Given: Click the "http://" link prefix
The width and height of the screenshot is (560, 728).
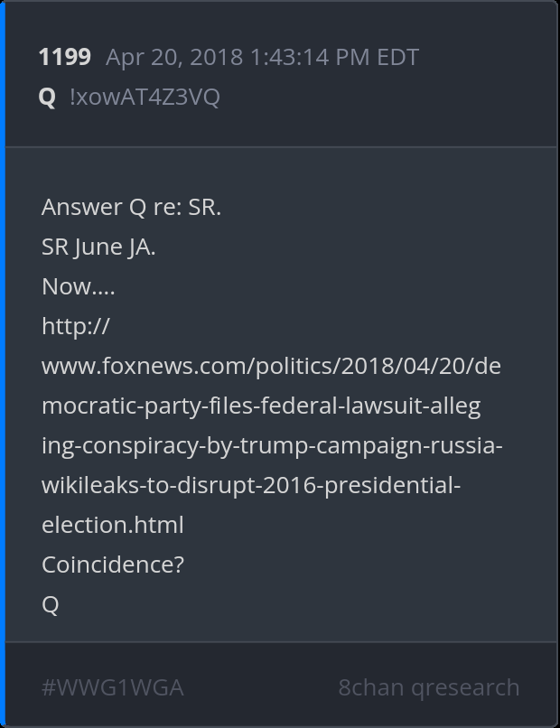Looking at the screenshot, I should (75, 327).
